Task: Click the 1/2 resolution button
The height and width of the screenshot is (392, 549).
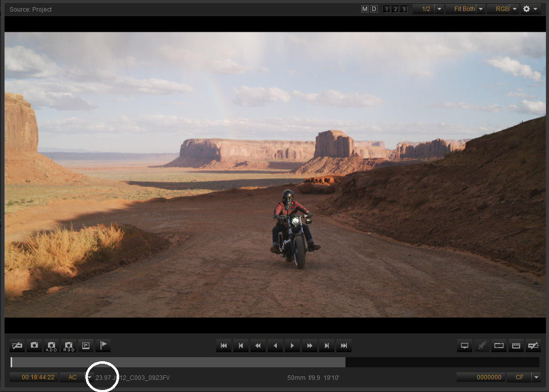Action: coord(424,9)
